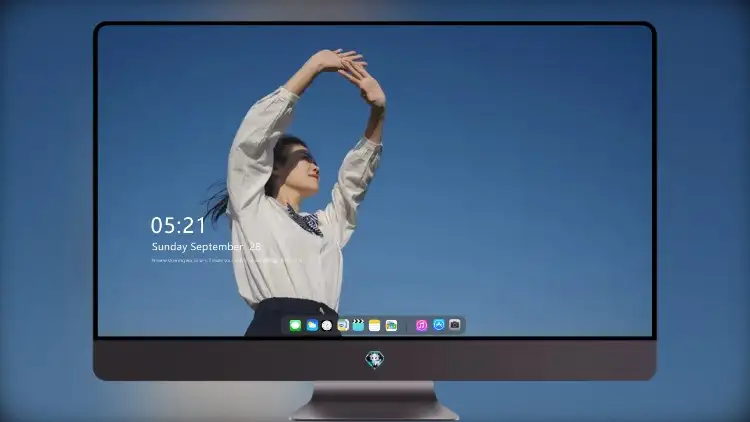Open the Weather app in dock
This screenshot has height=422, width=750.
[312, 325]
